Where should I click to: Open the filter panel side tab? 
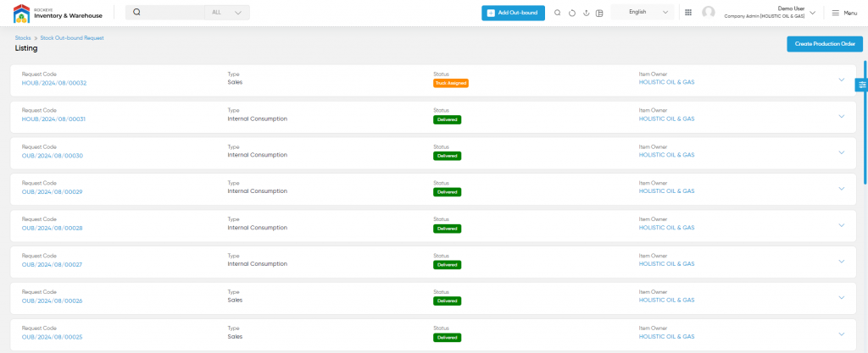pyautogui.click(x=861, y=85)
